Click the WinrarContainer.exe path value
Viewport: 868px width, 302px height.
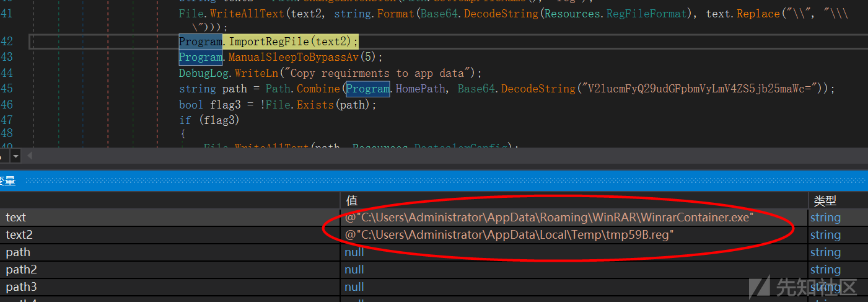(550, 217)
